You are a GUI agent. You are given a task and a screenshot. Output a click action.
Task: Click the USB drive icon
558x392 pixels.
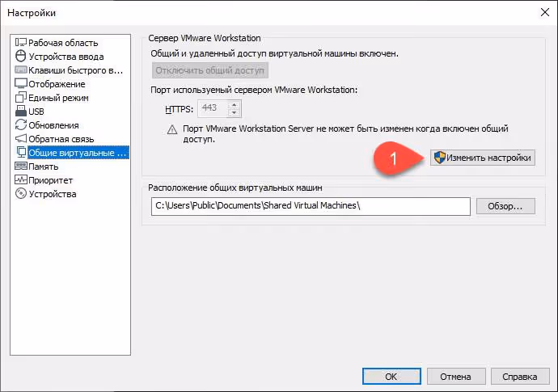point(21,111)
